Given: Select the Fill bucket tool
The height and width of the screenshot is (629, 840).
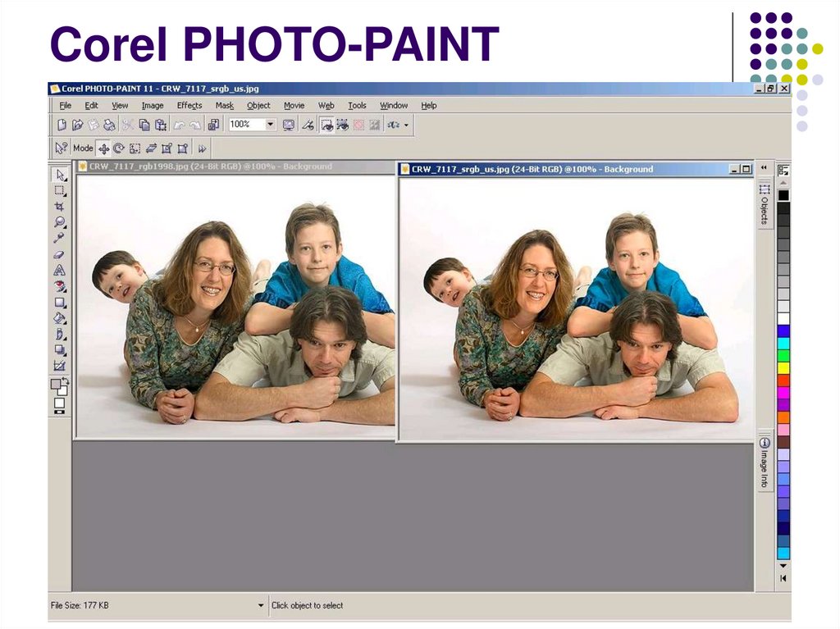Looking at the screenshot, I should pyautogui.click(x=60, y=318).
